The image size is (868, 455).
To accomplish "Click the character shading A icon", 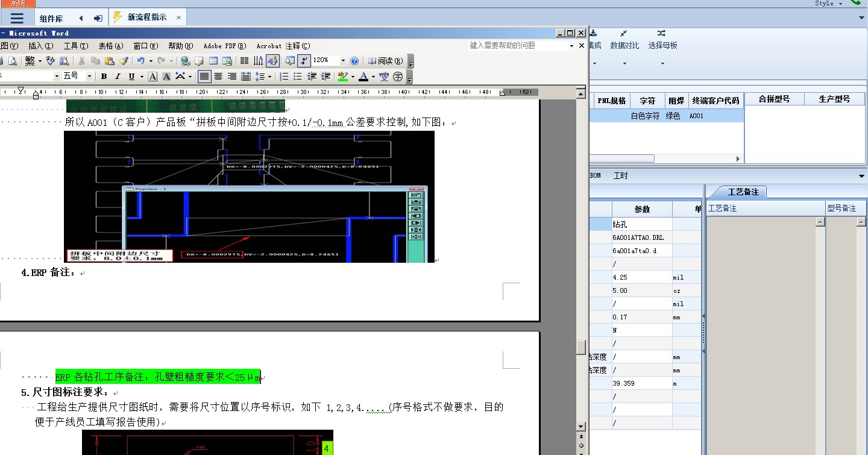I will [x=166, y=77].
